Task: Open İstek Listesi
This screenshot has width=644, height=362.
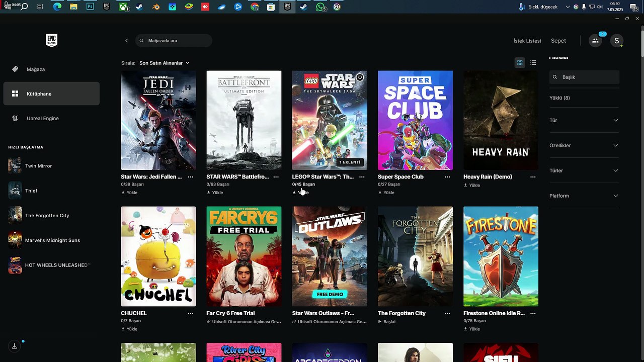Action: click(527, 41)
